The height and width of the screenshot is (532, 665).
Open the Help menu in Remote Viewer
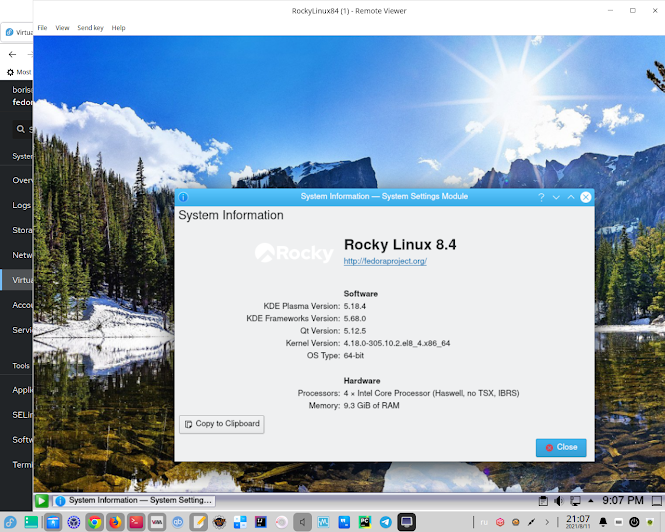pos(118,28)
